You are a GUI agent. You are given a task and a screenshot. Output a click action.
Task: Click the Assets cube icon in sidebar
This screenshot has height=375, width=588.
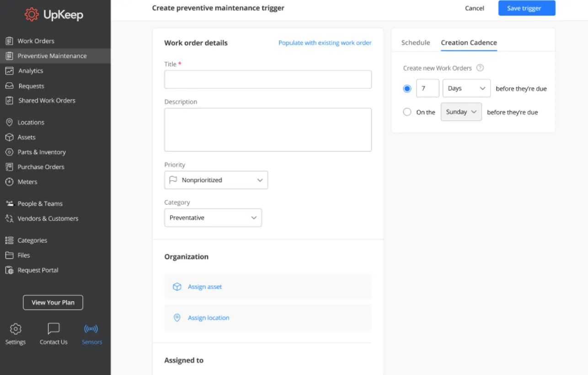(x=9, y=137)
